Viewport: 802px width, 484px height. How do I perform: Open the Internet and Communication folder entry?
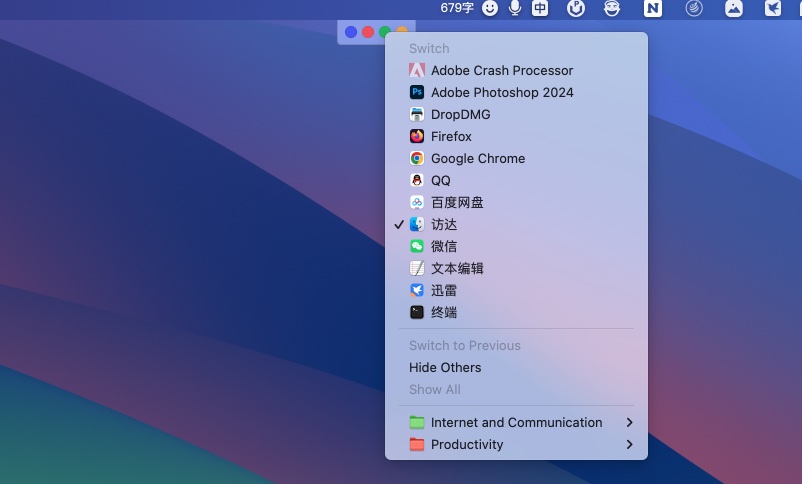click(516, 422)
